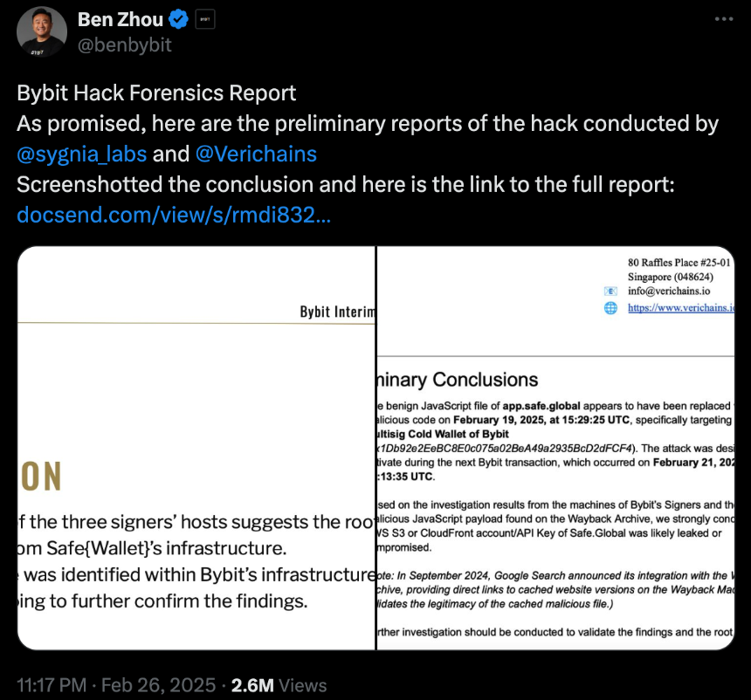Click the 2.6M Views count

(x=279, y=685)
